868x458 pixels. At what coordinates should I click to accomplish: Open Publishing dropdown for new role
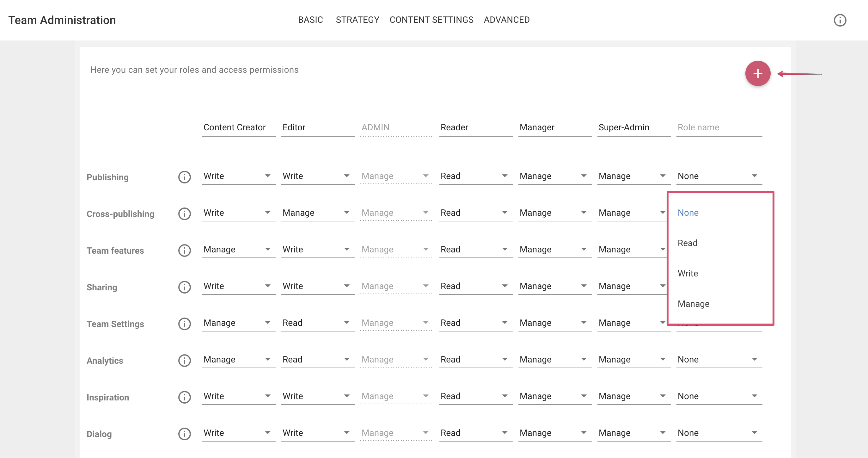[x=719, y=176]
